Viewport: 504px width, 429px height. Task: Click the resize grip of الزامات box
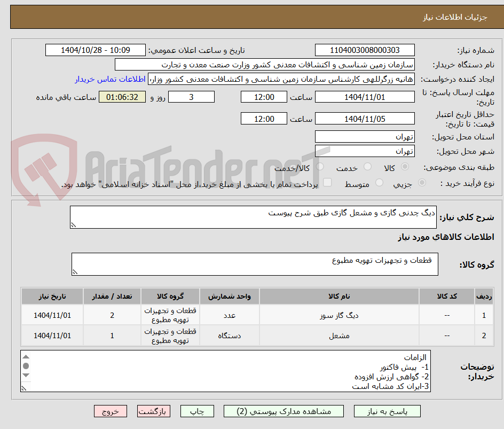click(x=23, y=388)
